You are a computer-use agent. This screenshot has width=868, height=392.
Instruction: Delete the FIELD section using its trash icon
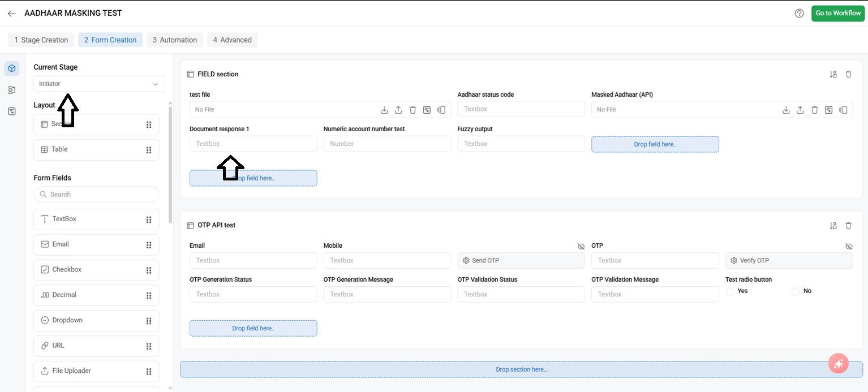coord(848,74)
